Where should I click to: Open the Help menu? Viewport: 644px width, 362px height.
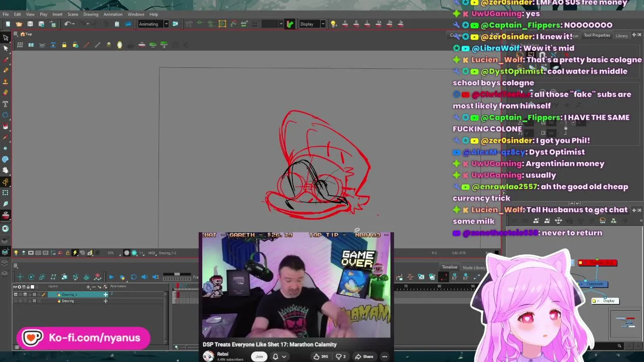pyautogui.click(x=153, y=14)
